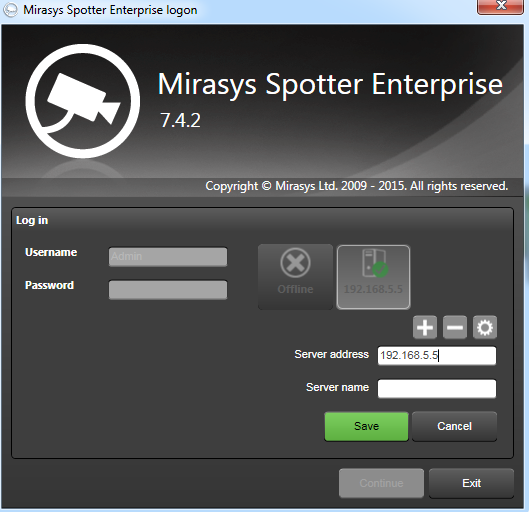Click the version number 7.4.2
529x512 pixels.
tap(180, 120)
